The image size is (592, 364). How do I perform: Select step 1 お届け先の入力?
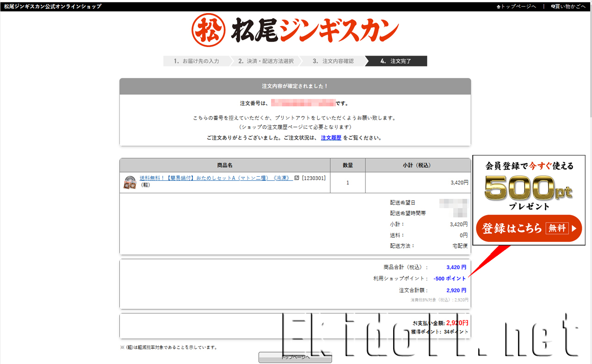click(x=197, y=61)
